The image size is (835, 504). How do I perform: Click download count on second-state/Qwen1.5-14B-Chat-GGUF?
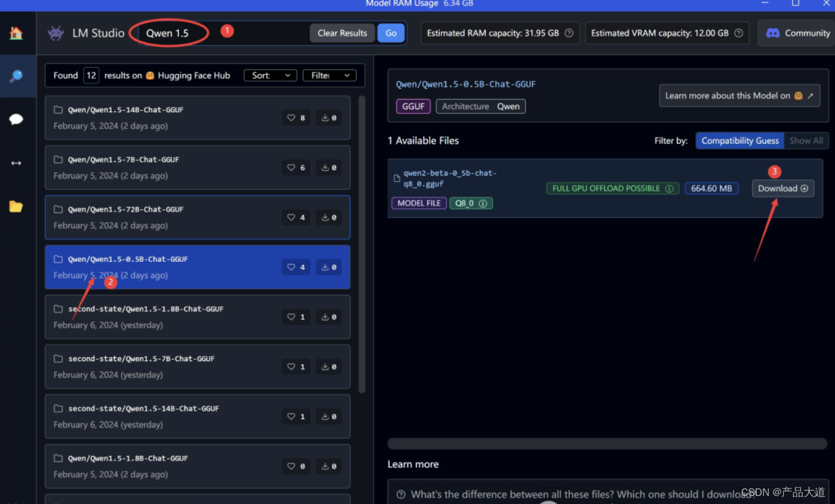[329, 417]
